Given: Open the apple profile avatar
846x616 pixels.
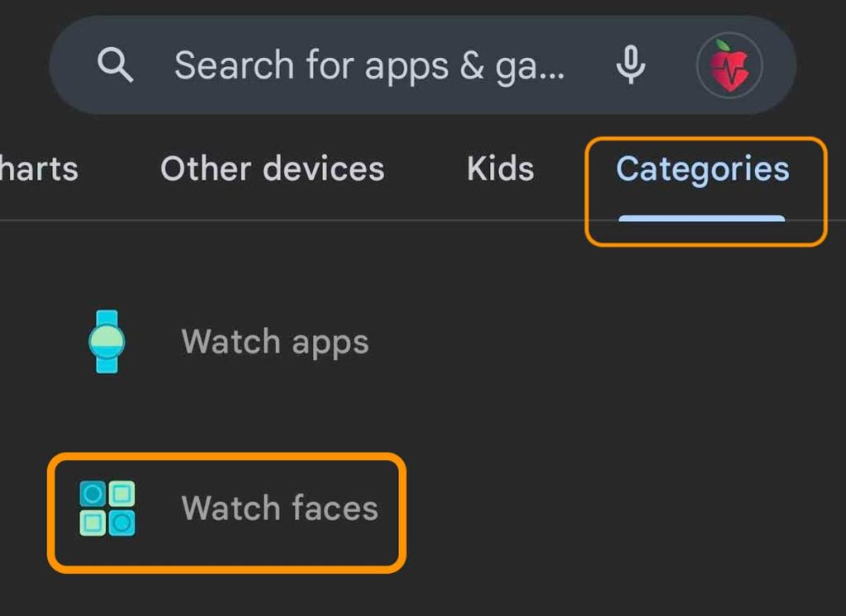Looking at the screenshot, I should point(729,66).
